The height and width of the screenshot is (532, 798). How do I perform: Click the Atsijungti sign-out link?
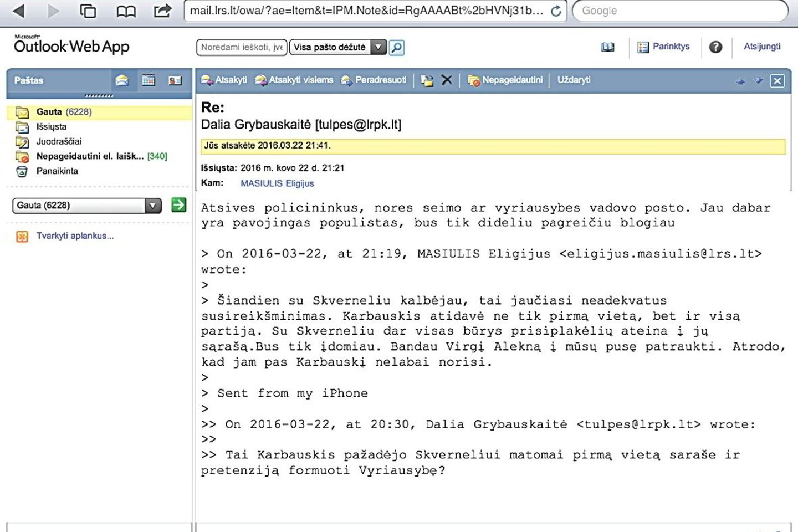[x=762, y=47]
